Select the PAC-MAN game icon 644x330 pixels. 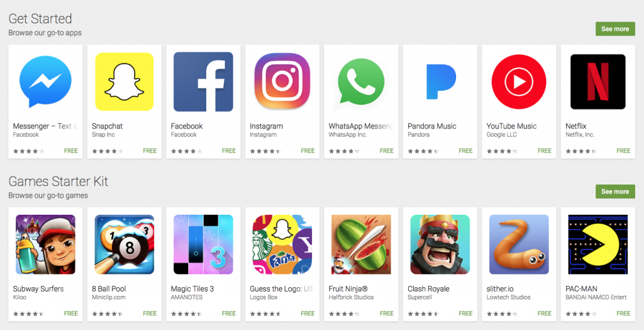tap(597, 244)
